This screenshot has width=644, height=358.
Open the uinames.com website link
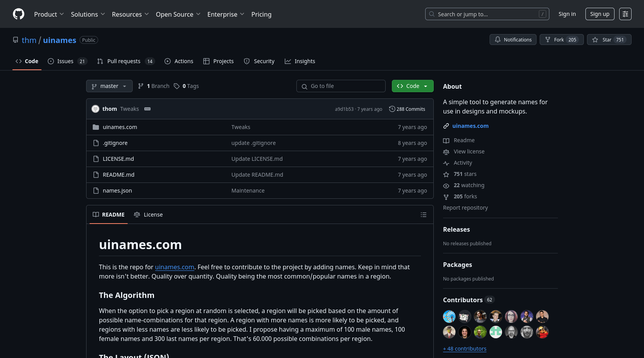coord(470,126)
